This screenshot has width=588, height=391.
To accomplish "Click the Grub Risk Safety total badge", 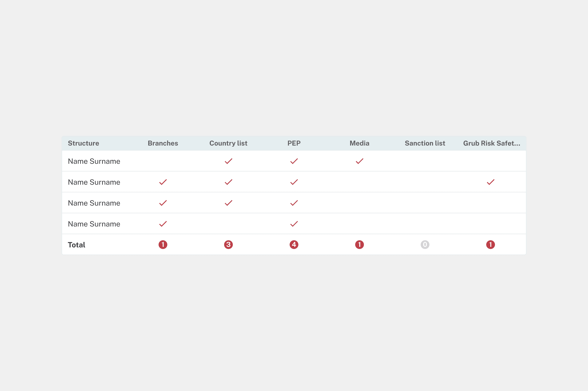I will point(491,245).
